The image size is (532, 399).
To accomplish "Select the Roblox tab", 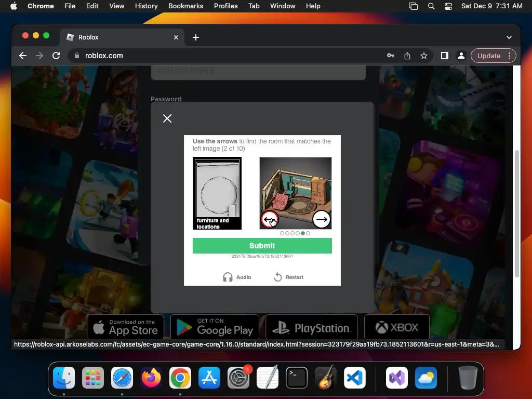I will [122, 37].
